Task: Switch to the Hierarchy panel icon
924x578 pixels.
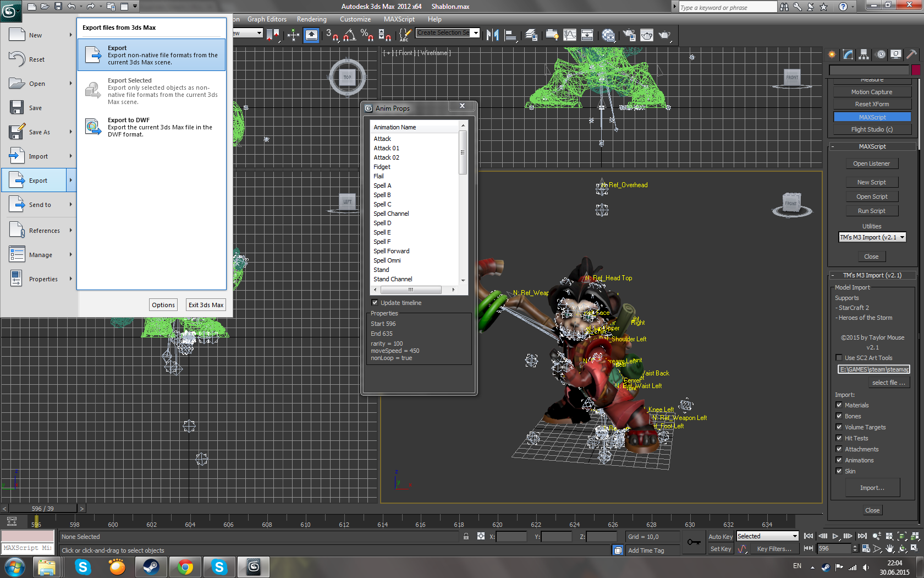Action: (864, 54)
